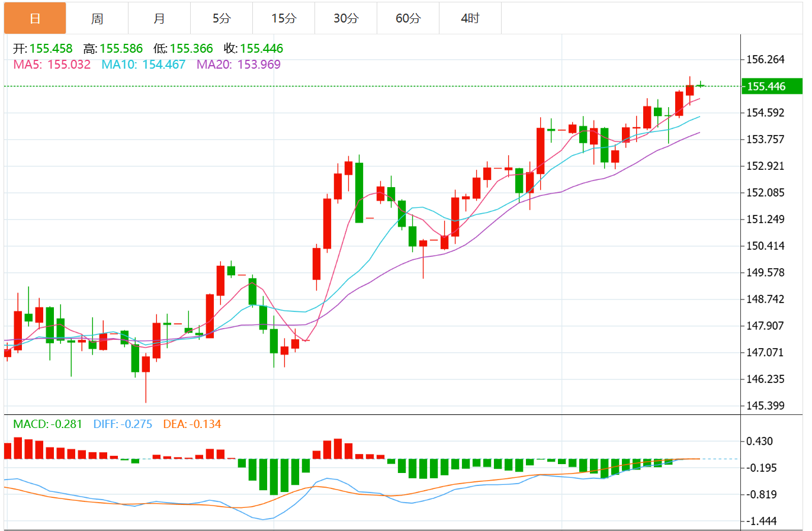
Task: Click the 150.414 price axis label
Action: (765, 246)
